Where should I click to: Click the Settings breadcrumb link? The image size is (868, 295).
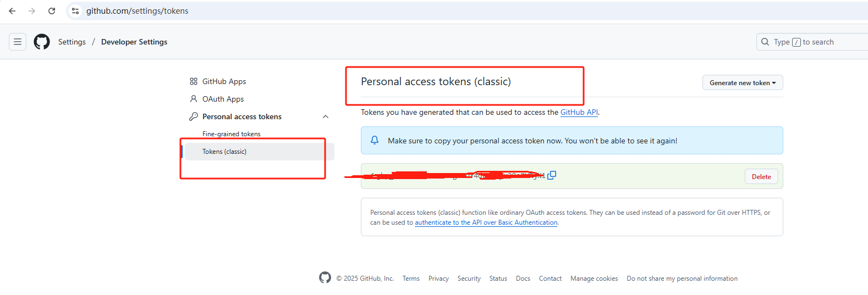72,42
